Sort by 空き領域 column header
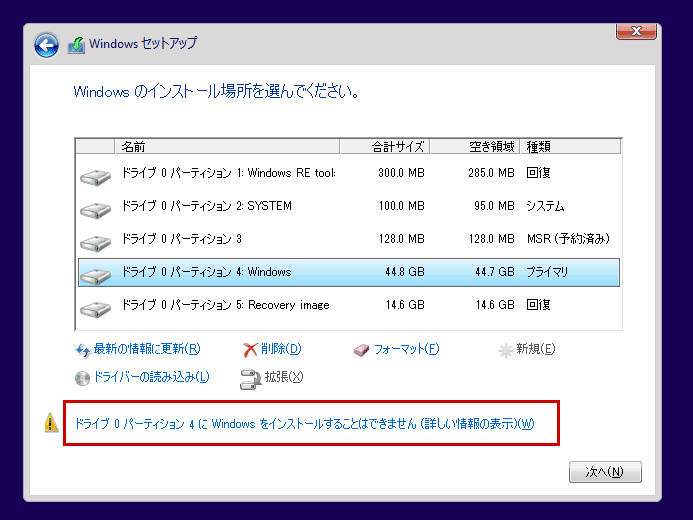Image resolution: width=693 pixels, height=520 pixels. [x=475, y=147]
